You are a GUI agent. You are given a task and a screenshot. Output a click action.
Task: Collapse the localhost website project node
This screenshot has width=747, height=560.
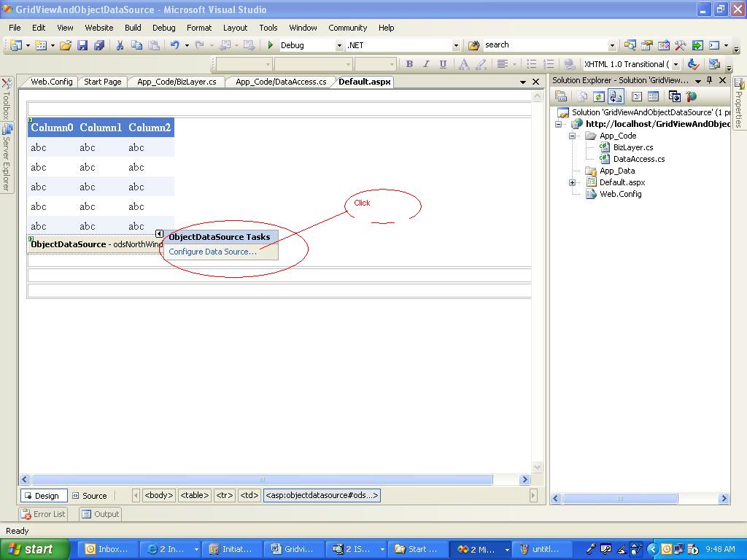point(558,124)
